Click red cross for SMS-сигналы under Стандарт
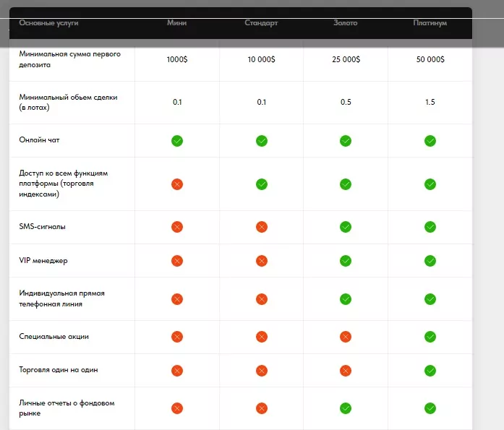The width and height of the screenshot is (504, 430). pyautogui.click(x=262, y=227)
